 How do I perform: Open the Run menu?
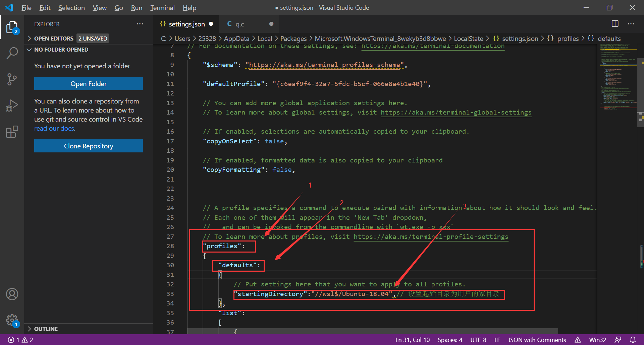click(x=137, y=8)
